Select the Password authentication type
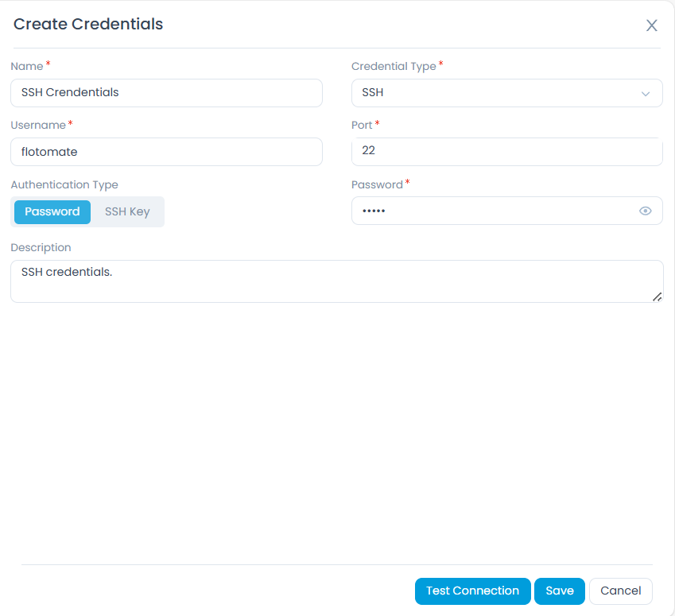The image size is (675, 616). pyautogui.click(x=51, y=211)
